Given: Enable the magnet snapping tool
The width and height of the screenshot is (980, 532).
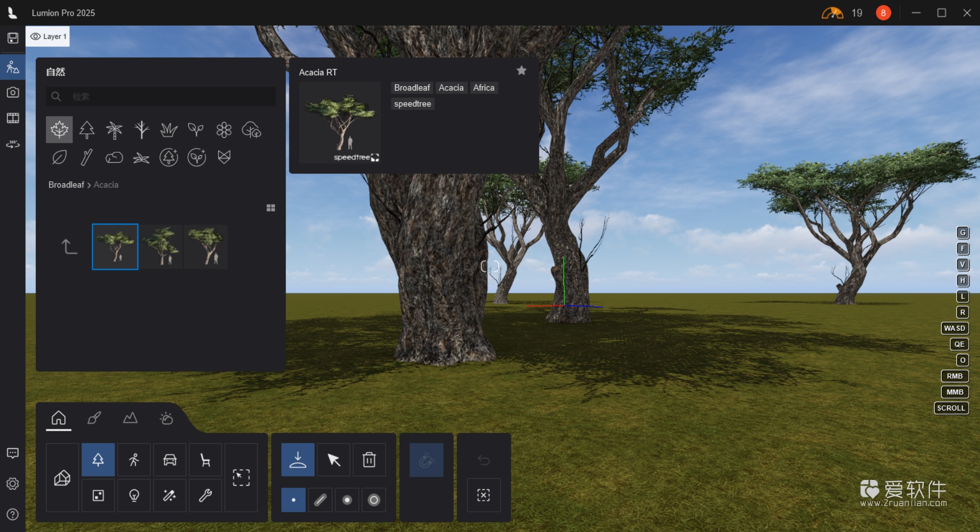Looking at the screenshot, I should coord(426,460).
